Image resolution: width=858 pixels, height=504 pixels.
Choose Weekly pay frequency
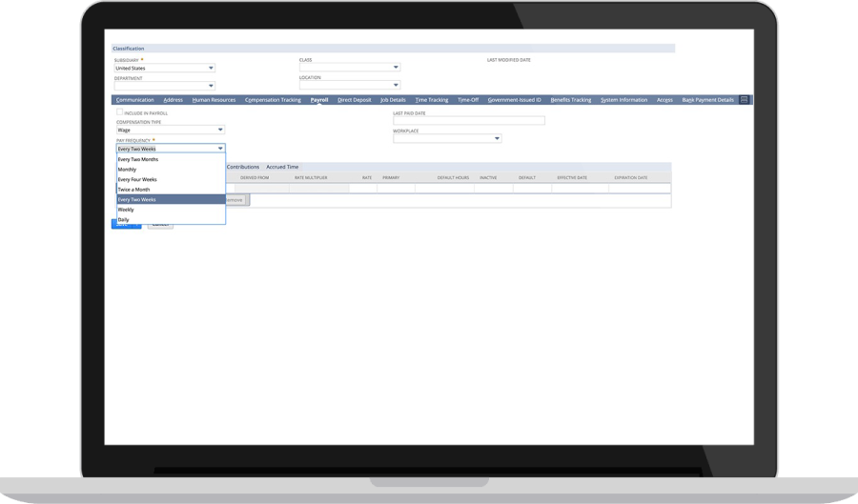click(x=171, y=210)
